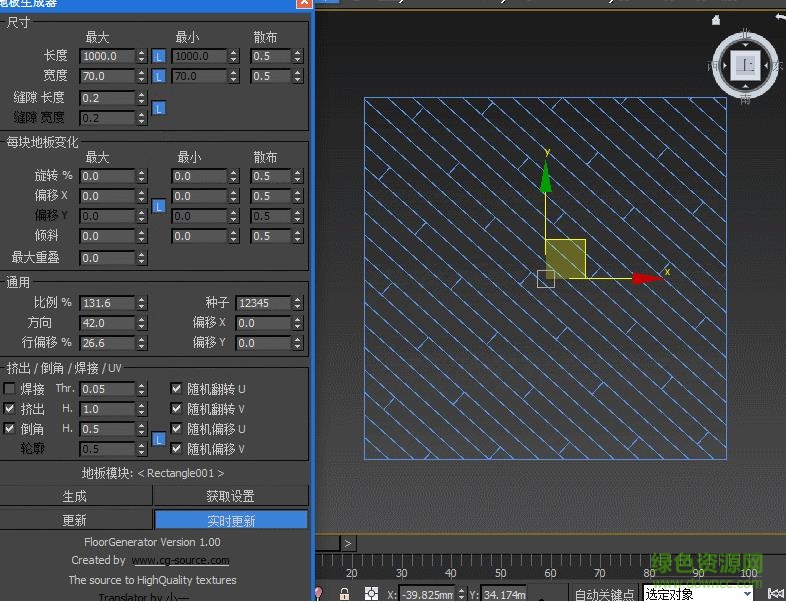This screenshot has height=602, width=786.
Task: Click the ViewCube in the viewport corner
Action: [745, 66]
